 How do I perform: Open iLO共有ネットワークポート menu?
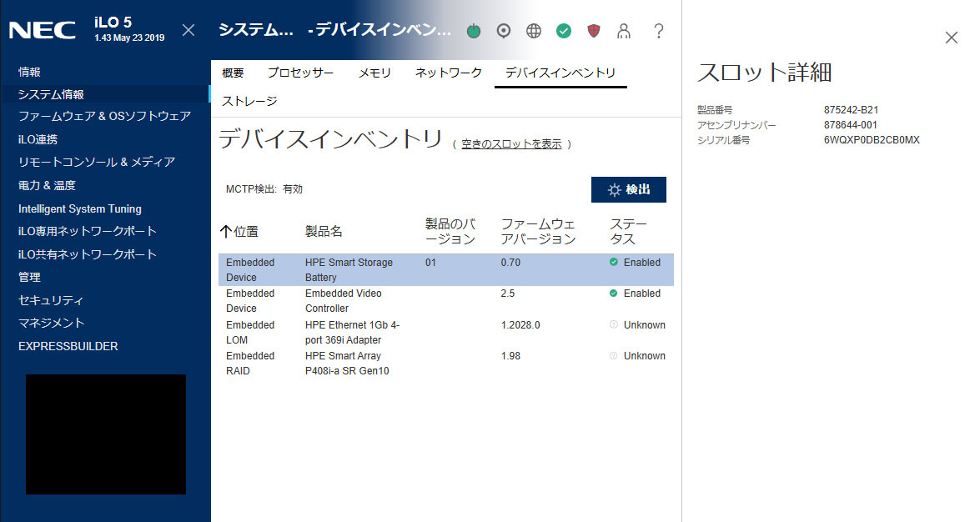point(87,254)
